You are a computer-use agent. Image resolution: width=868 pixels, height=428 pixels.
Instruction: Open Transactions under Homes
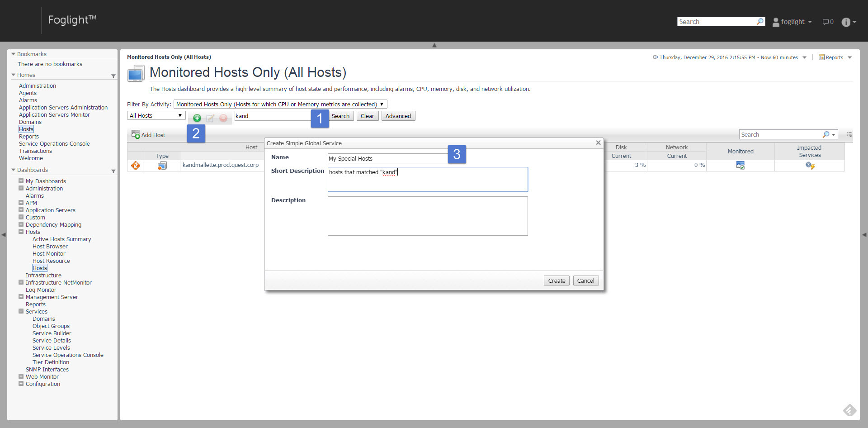coord(35,151)
